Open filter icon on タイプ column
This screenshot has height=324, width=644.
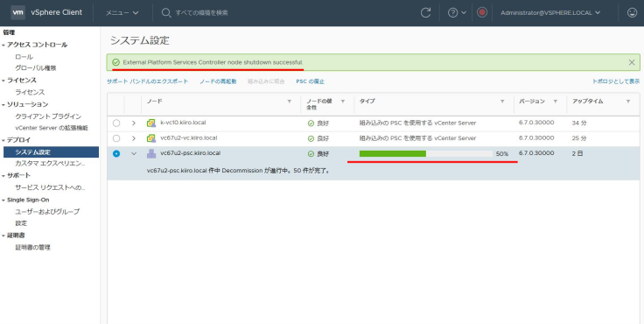point(502,102)
